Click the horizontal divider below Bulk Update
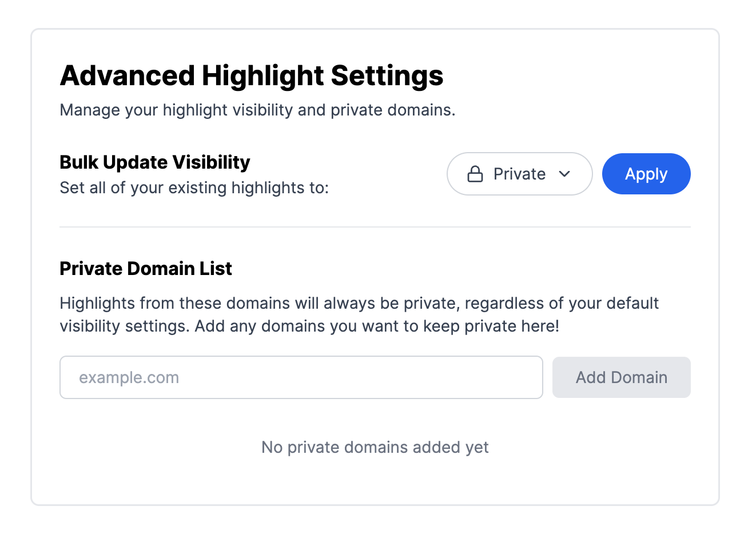The image size is (756, 534). [x=375, y=227]
